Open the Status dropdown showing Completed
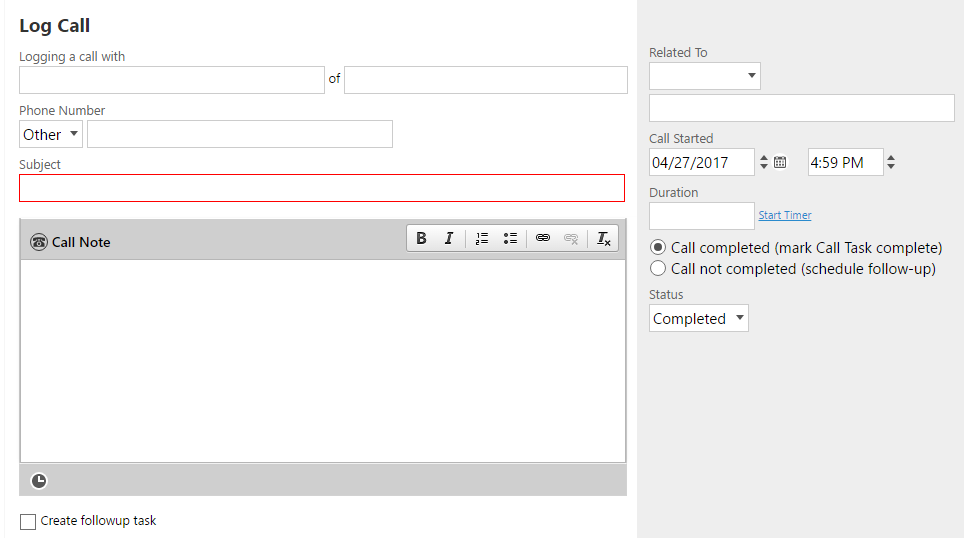 click(x=698, y=318)
